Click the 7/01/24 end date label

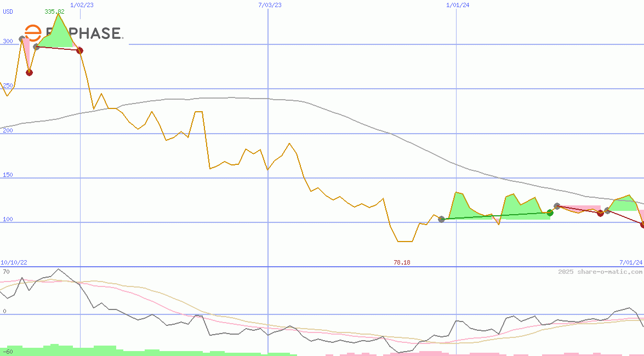(631, 263)
